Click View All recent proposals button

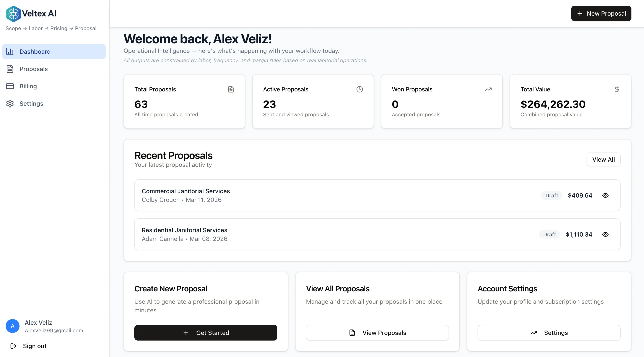click(x=603, y=159)
